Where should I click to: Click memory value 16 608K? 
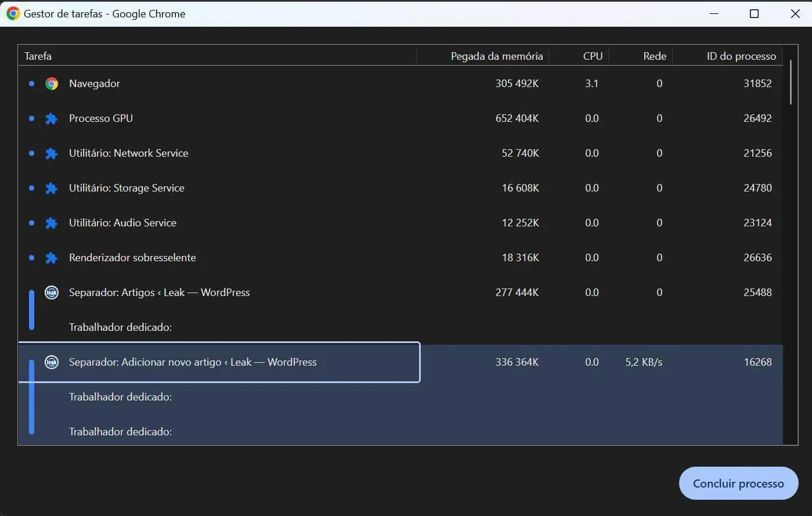point(520,188)
